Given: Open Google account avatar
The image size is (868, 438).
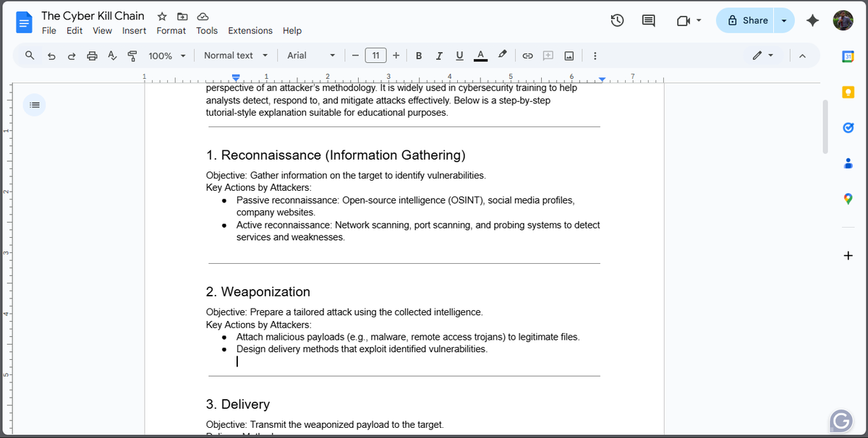Looking at the screenshot, I should pos(843,20).
